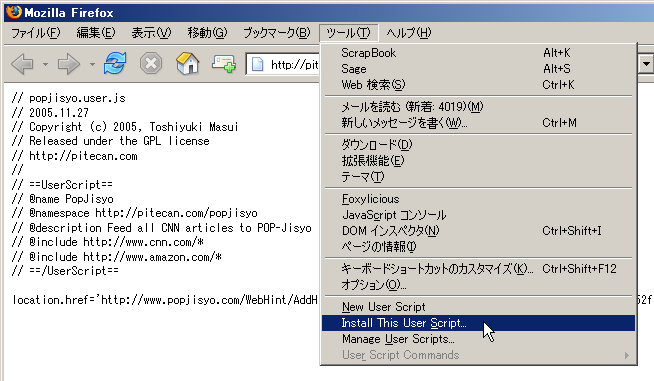Click the page icon in the address bar
654x381 pixels.
pos(258,64)
